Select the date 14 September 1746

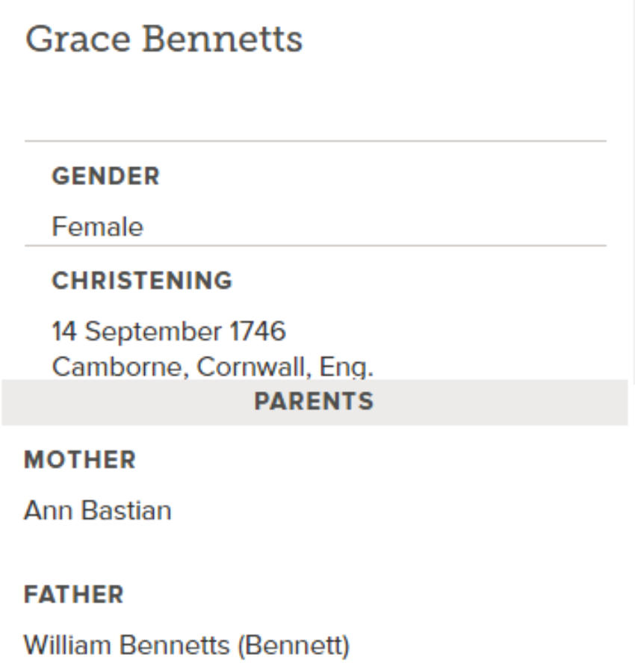click(169, 332)
